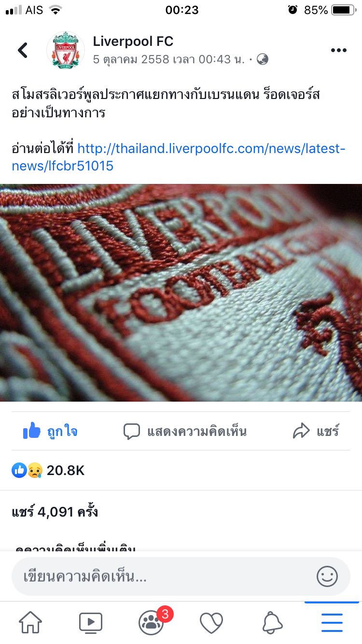This screenshot has height=644, width=362.
Task: View the embroidered Liverpool crest photo
Action: pos(181,293)
